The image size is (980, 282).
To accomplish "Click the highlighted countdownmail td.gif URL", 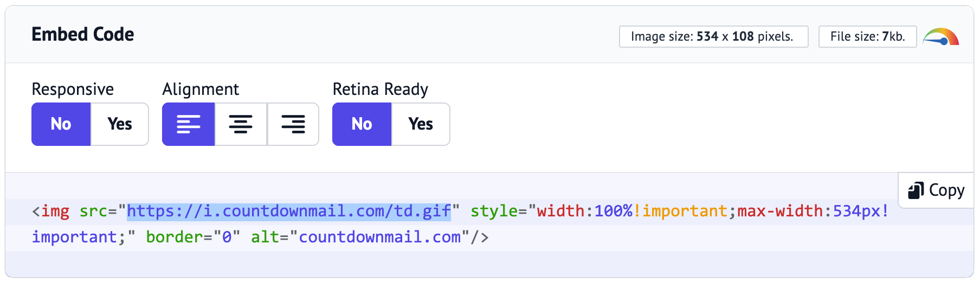I will 289,211.
